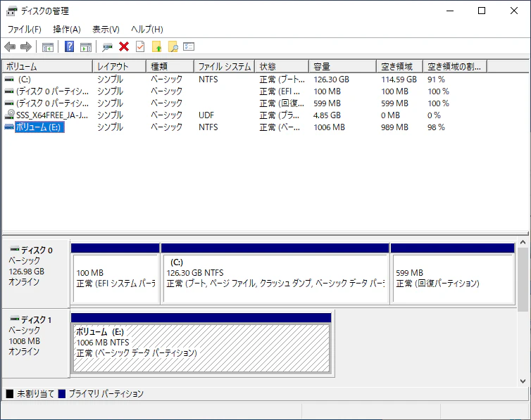The height and width of the screenshot is (420, 531).
Task: Sort by the 容量 column header
Action: 342,66
